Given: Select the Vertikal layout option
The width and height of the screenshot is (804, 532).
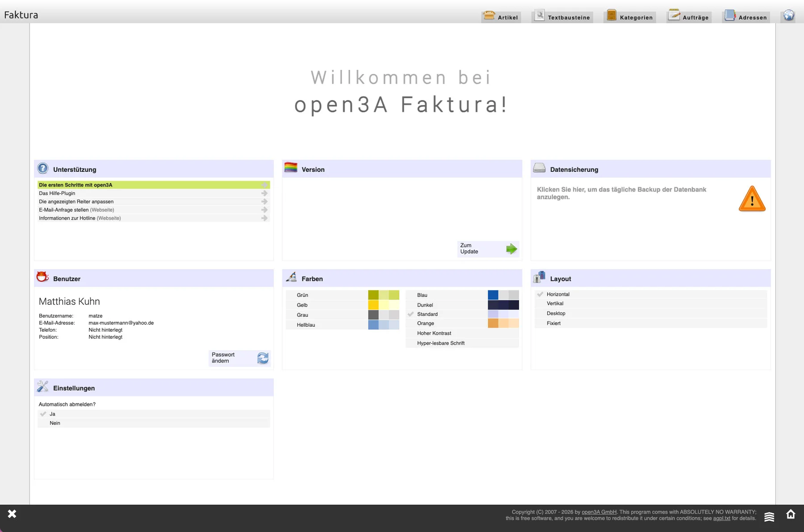Looking at the screenshot, I should point(650,303).
